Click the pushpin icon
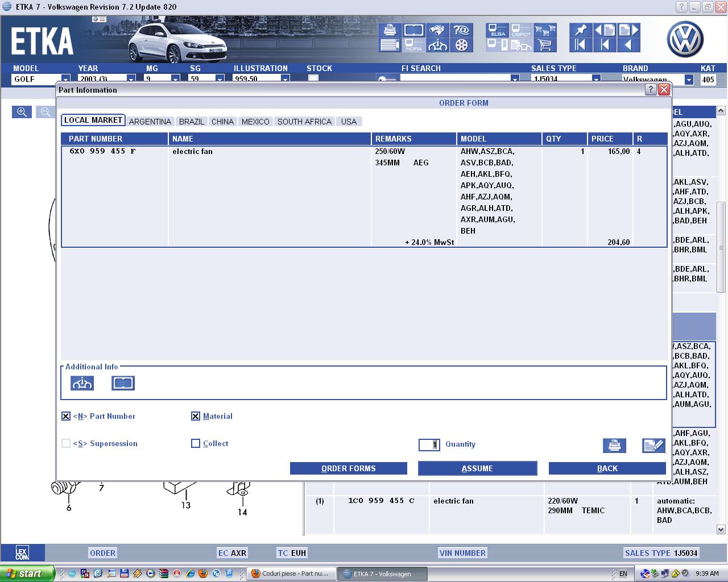Viewport: 728px width, 582px height. pos(581,30)
